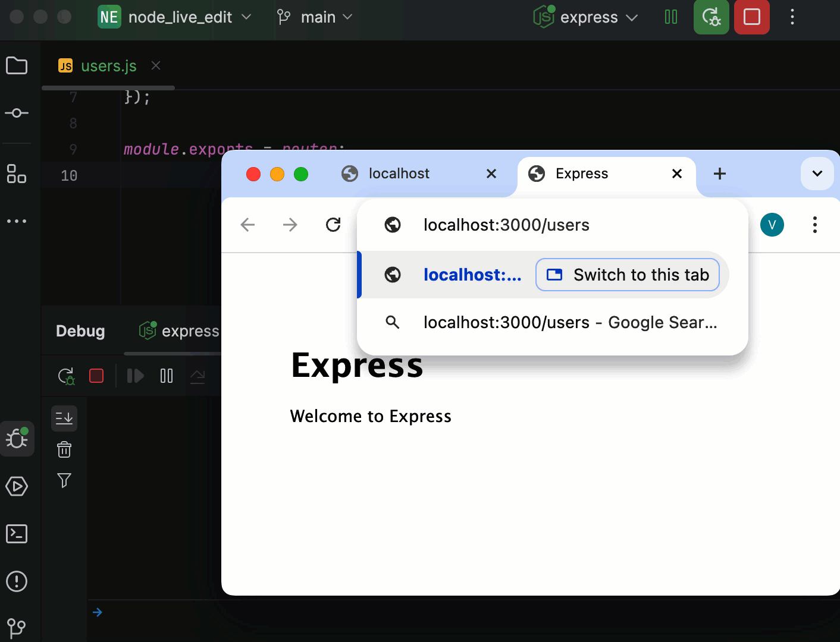Open the Terminal tool window
Viewport: 840px width, 642px height.
(x=17, y=534)
